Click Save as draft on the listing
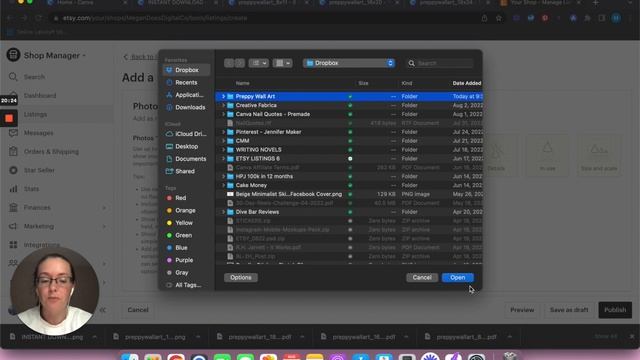The image size is (640, 360). tap(569, 310)
